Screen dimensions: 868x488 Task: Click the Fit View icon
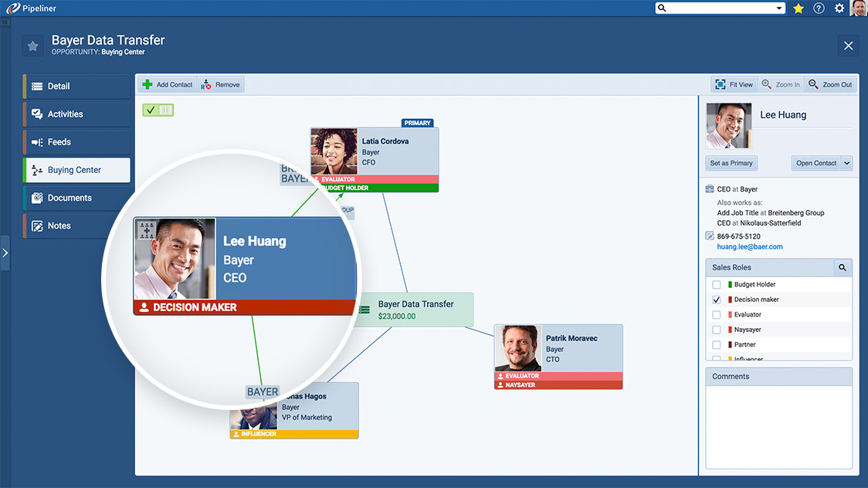pos(720,85)
